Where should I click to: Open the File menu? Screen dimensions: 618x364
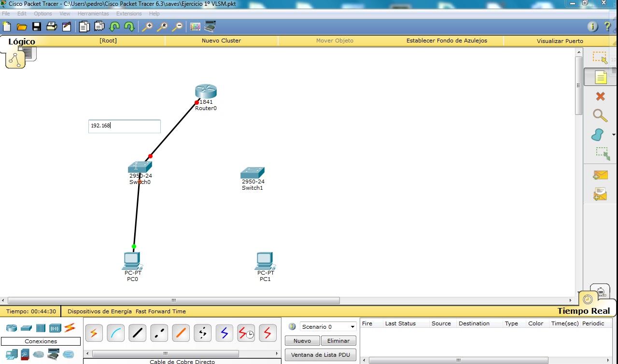(6, 14)
